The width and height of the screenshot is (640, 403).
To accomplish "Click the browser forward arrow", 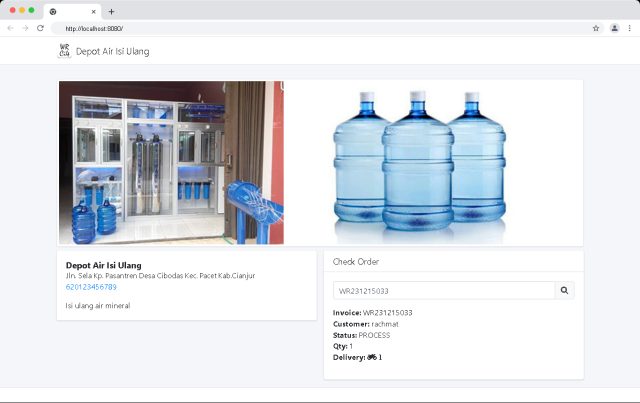I will click(x=25, y=28).
